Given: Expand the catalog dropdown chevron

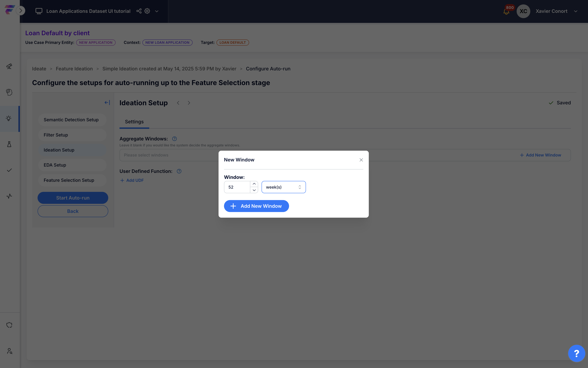Looking at the screenshot, I should [157, 11].
